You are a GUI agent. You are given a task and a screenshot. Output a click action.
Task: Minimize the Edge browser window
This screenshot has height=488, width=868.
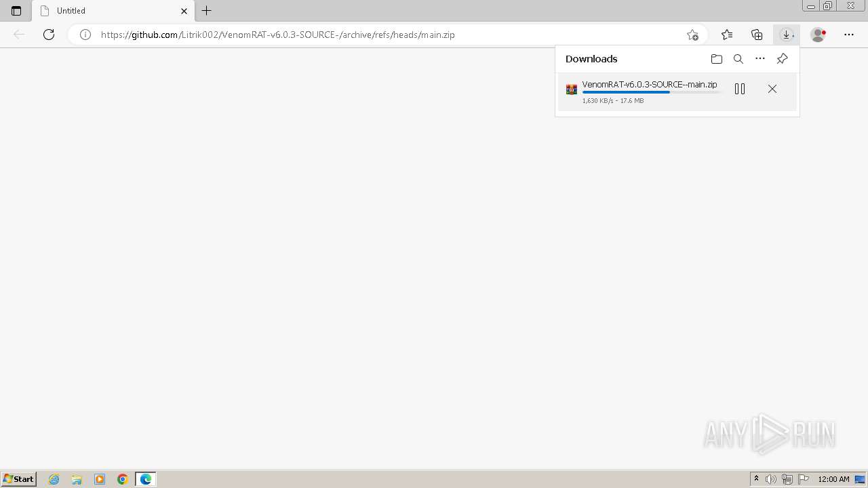pos(811,6)
